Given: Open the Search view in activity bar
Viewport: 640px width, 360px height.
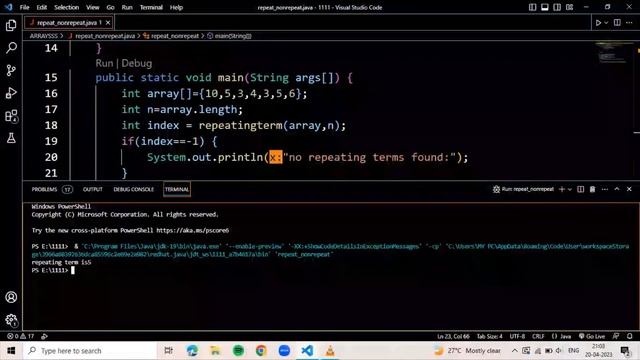Looking at the screenshot, I should pos(11,48).
